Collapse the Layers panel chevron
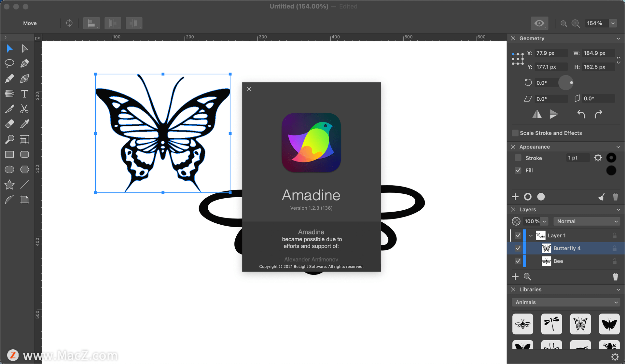 click(618, 209)
